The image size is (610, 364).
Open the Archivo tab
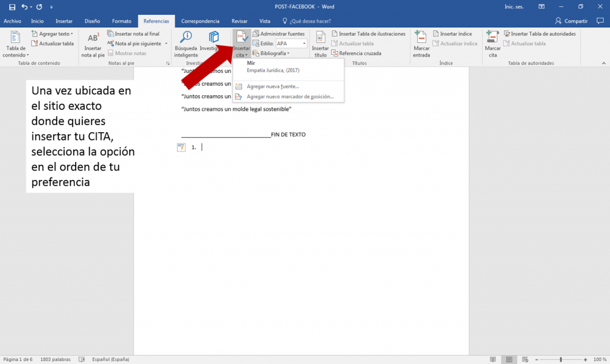(x=13, y=21)
